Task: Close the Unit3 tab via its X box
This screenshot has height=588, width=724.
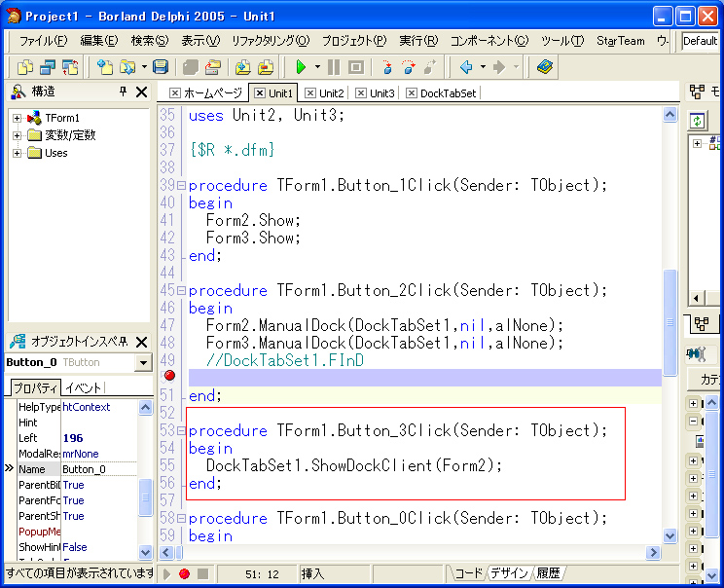Action: click(361, 93)
